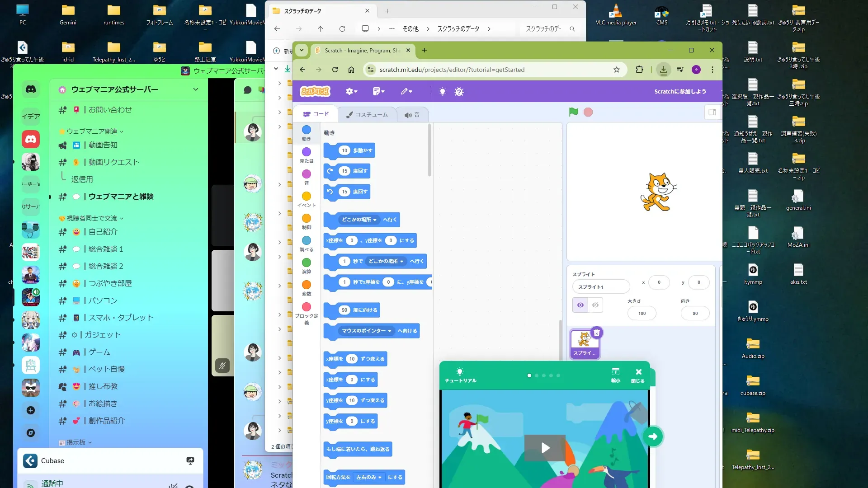868x488 pixels.
Task: Show sprite using eye button
Action: coord(580,305)
